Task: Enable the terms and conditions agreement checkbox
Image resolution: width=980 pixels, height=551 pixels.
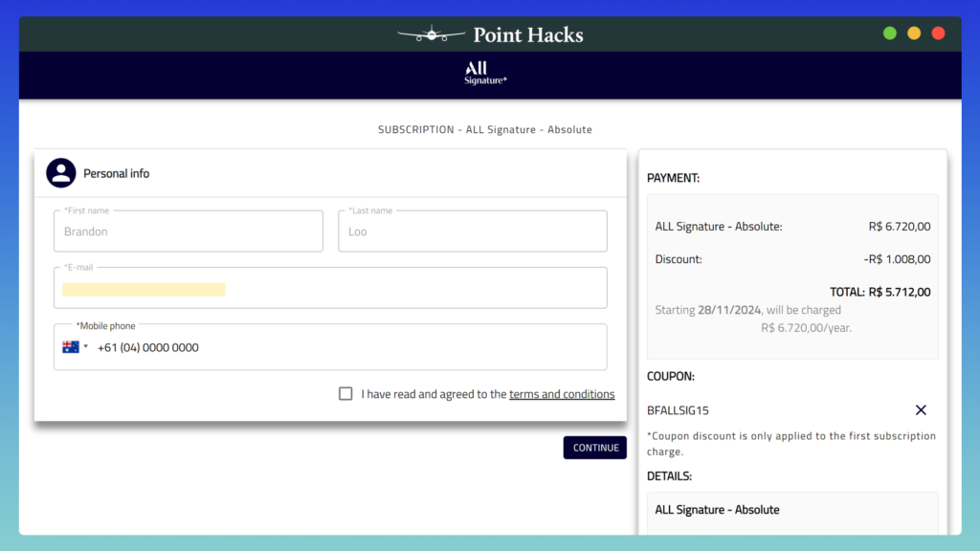Action: coord(345,393)
